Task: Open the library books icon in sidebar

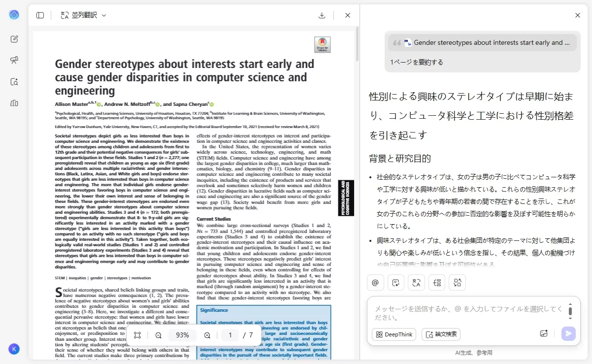Action: 14,103
